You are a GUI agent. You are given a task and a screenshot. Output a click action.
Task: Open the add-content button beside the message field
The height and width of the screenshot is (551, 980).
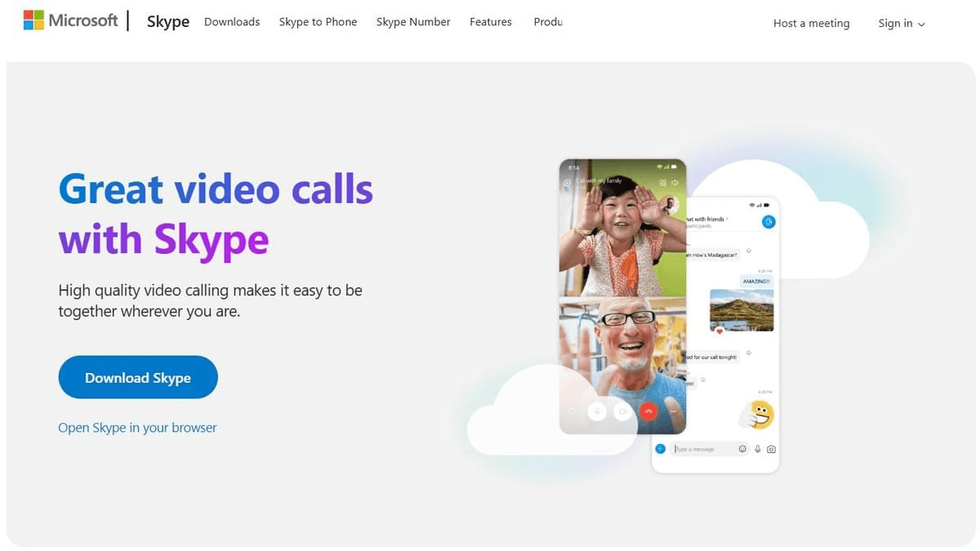pyautogui.click(x=661, y=448)
